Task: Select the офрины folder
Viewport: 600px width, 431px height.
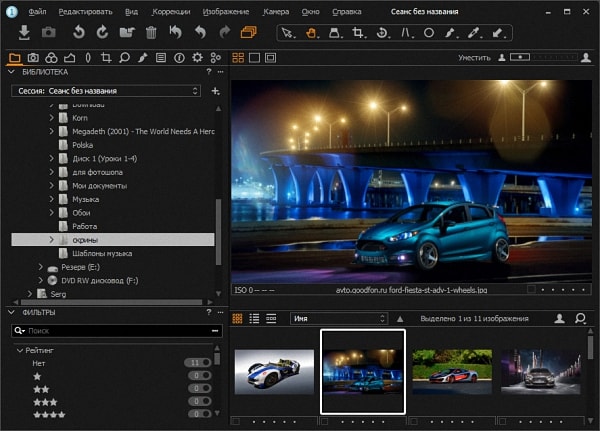Action: [x=113, y=240]
